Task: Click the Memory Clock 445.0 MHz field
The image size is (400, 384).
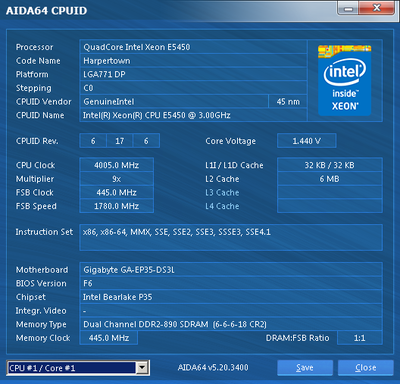Action: click(109, 338)
